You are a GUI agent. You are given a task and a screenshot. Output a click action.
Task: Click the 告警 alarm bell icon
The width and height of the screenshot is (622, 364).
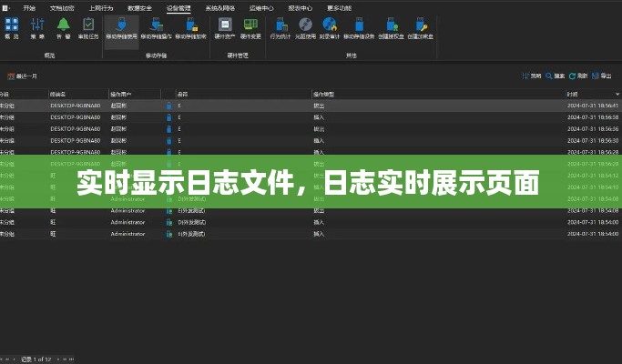point(63,28)
